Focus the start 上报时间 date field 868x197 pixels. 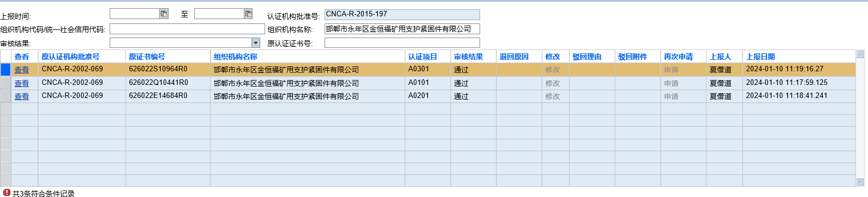coord(135,14)
